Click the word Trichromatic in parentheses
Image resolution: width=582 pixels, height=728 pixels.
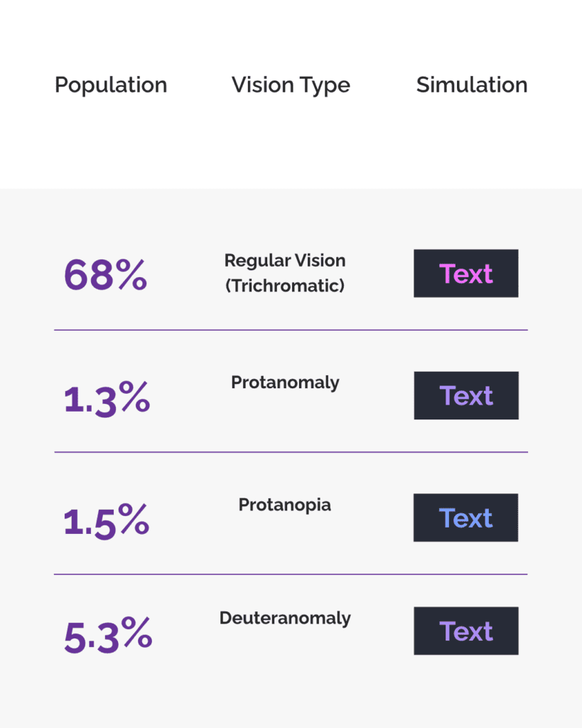(x=285, y=286)
